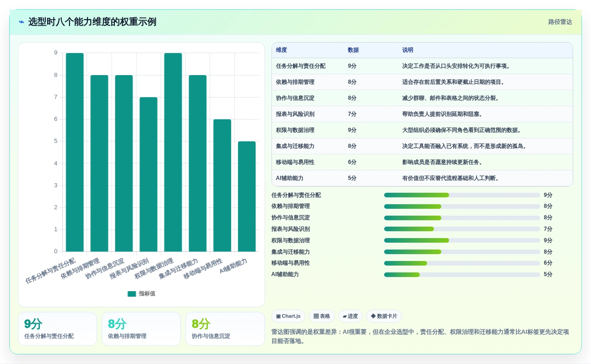
Task: Click the chart title 选型时八个能力维度的权重示例
Action: tap(92, 22)
